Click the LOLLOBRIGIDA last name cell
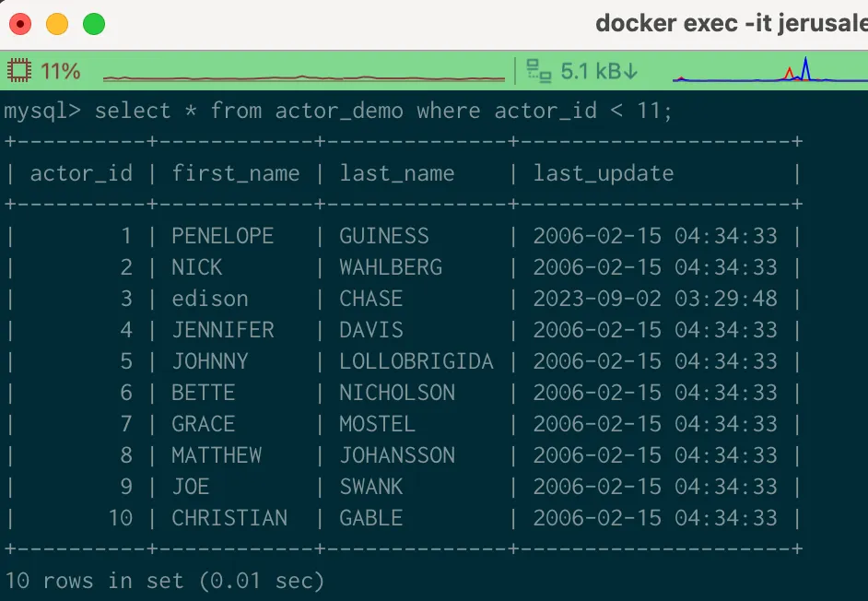The width and height of the screenshot is (868, 601). pos(416,361)
